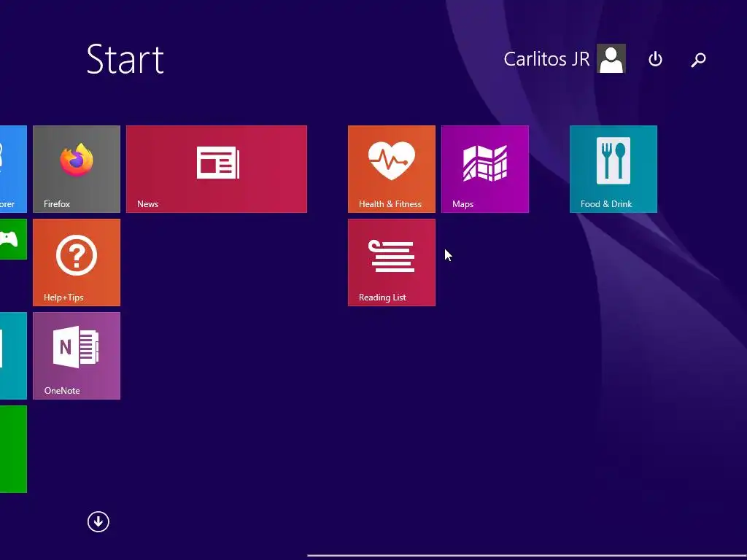Open search with the magnifier icon
747x560 pixels.
pyautogui.click(x=698, y=60)
